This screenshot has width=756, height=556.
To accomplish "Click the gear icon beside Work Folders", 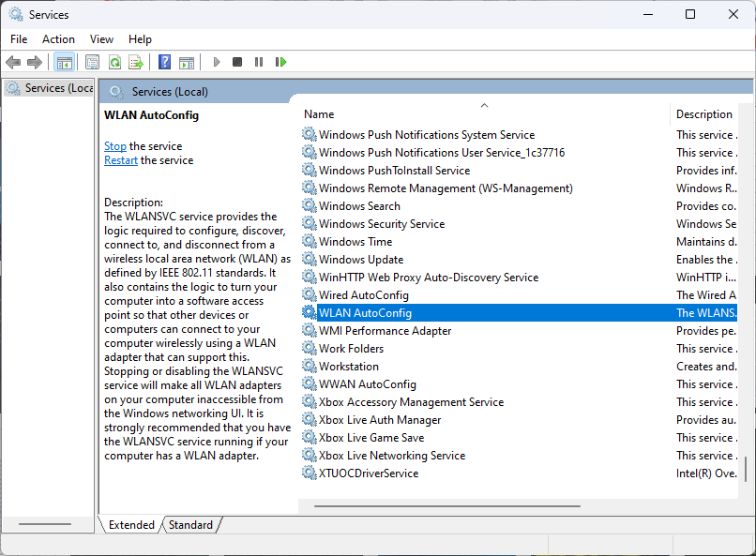I will click(x=309, y=349).
